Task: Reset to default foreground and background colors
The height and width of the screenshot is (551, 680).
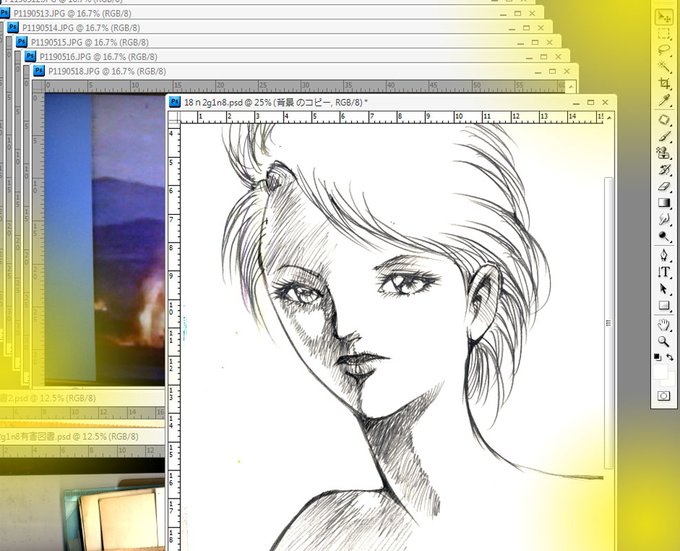Action: coord(658,357)
